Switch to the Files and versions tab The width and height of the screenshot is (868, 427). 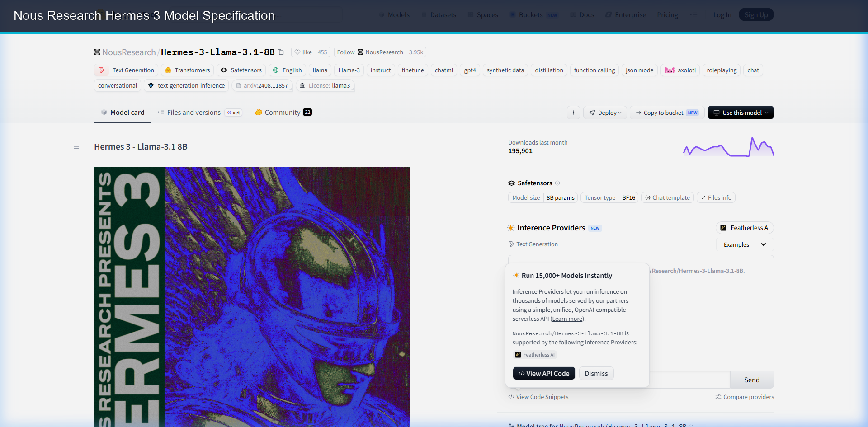tap(199, 113)
